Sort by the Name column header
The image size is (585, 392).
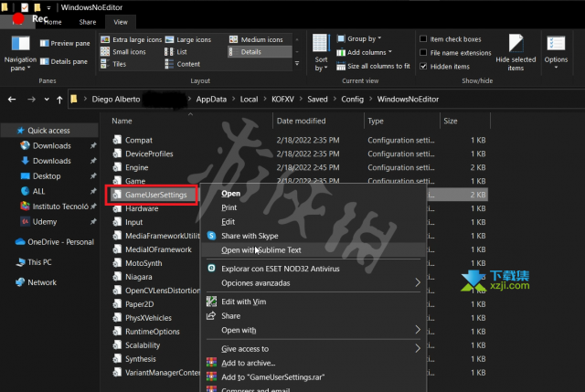point(122,121)
